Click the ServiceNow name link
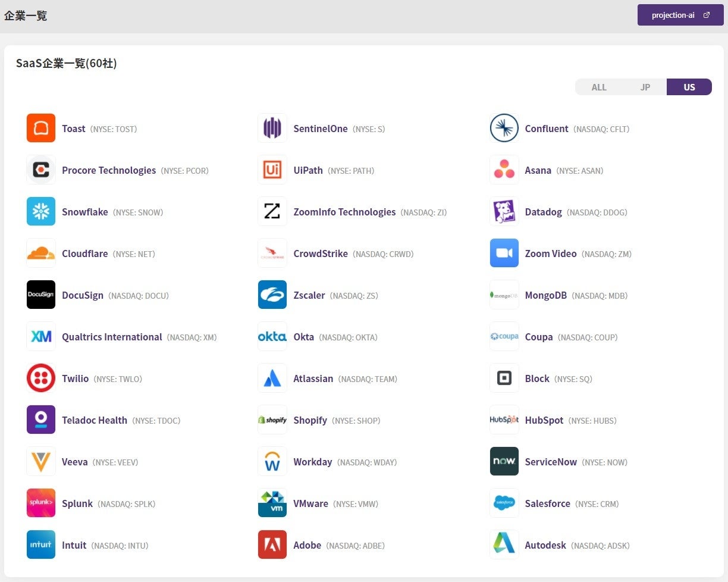 pos(551,462)
